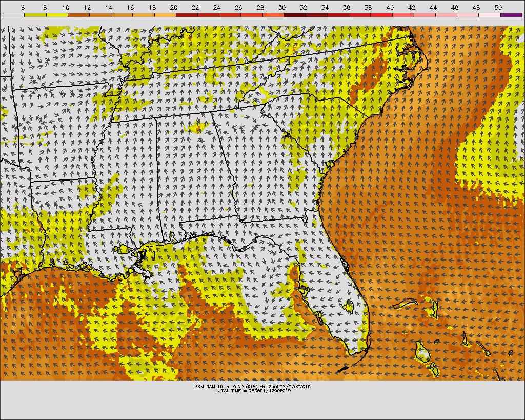Image resolution: width=525 pixels, height=420 pixels.
Task: Click the legend label "32"
Action: [304, 7]
